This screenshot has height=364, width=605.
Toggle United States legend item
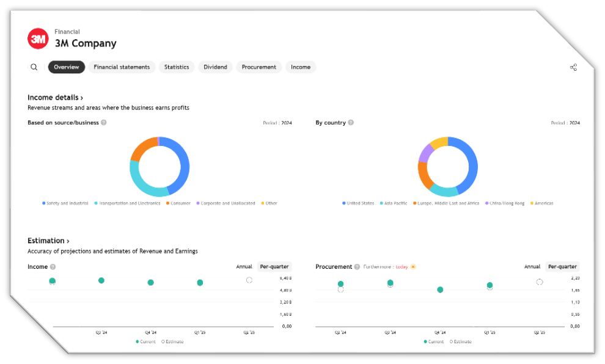[x=358, y=203]
